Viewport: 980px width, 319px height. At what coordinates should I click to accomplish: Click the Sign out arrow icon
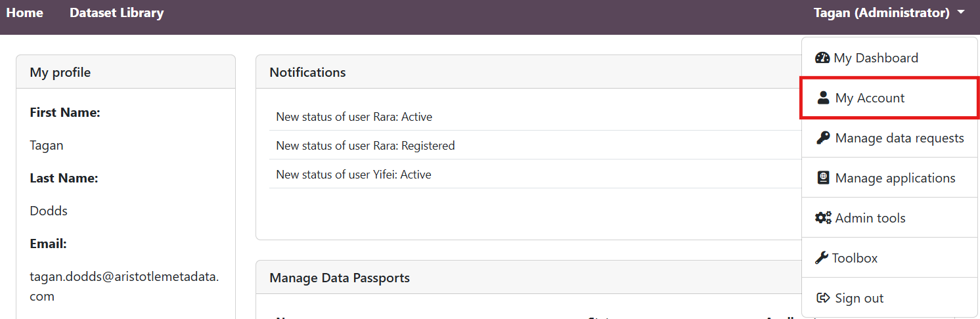point(823,298)
